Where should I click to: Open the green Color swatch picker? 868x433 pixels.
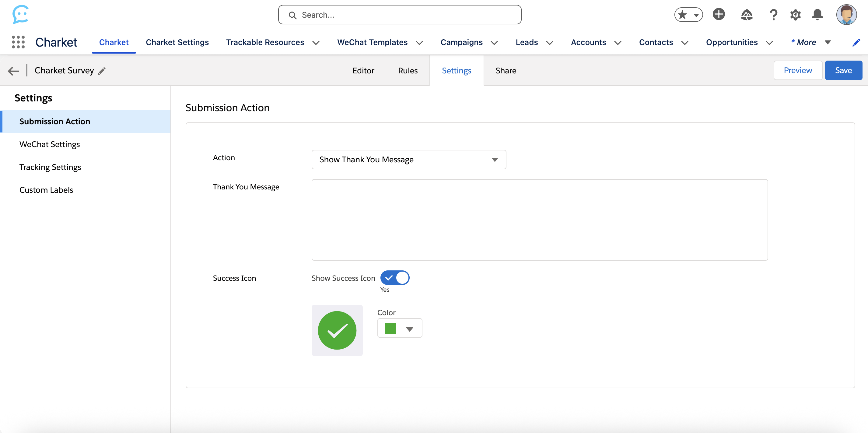point(399,328)
